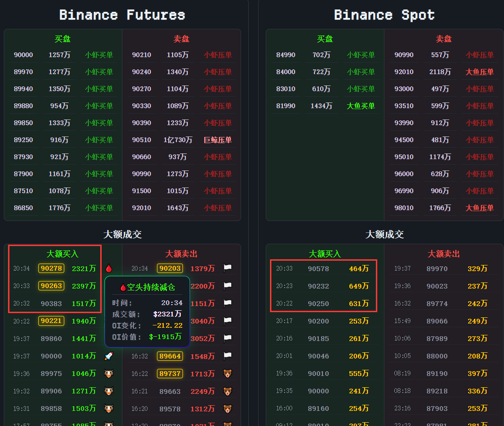Screen dimensions: 504x426
Task: Click the 89970 price in the Futures bid list
Action: pos(24,72)
